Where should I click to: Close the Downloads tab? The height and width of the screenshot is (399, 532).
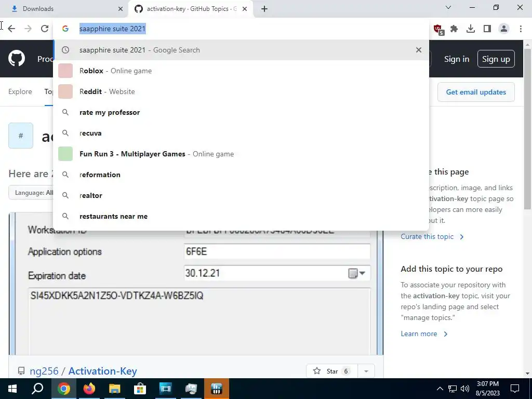[121, 9]
